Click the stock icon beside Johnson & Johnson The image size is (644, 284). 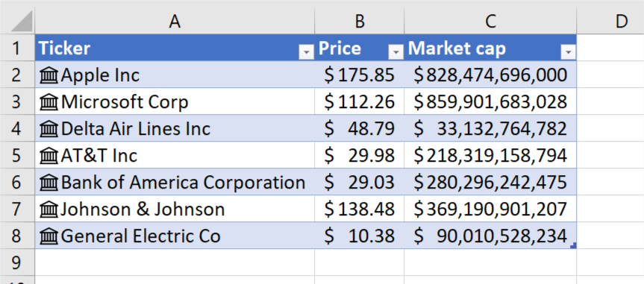click(x=49, y=209)
